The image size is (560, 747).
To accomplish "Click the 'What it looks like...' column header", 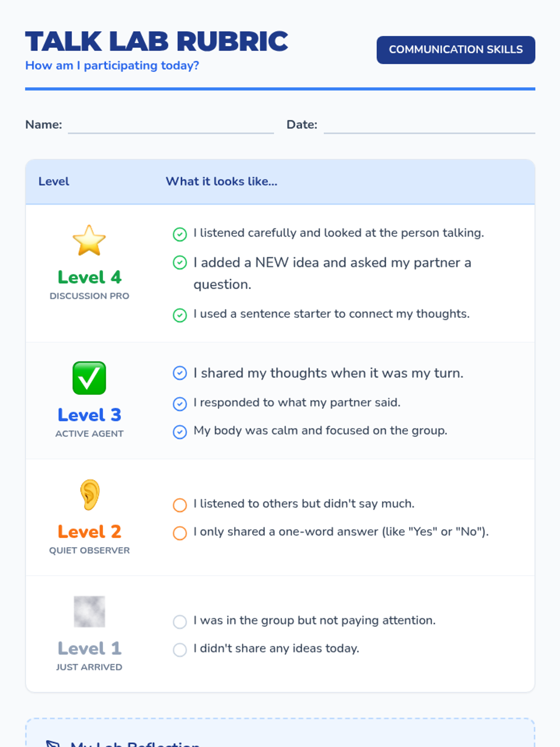I will point(221,182).
